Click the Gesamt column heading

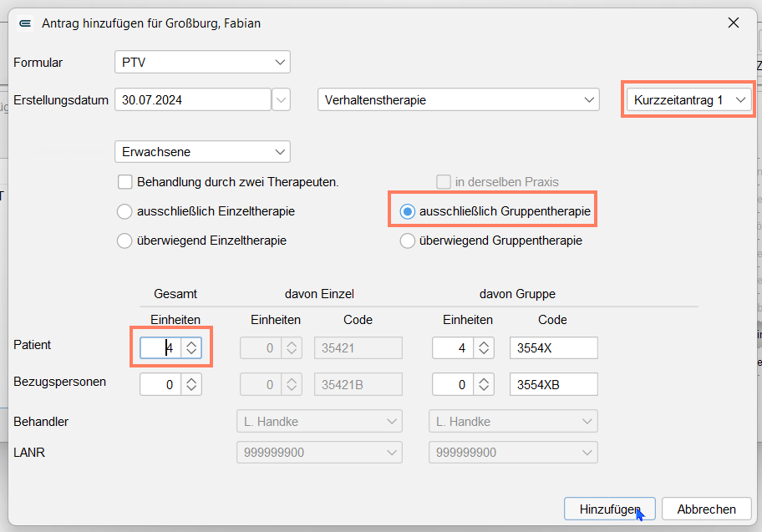(175, 294)
